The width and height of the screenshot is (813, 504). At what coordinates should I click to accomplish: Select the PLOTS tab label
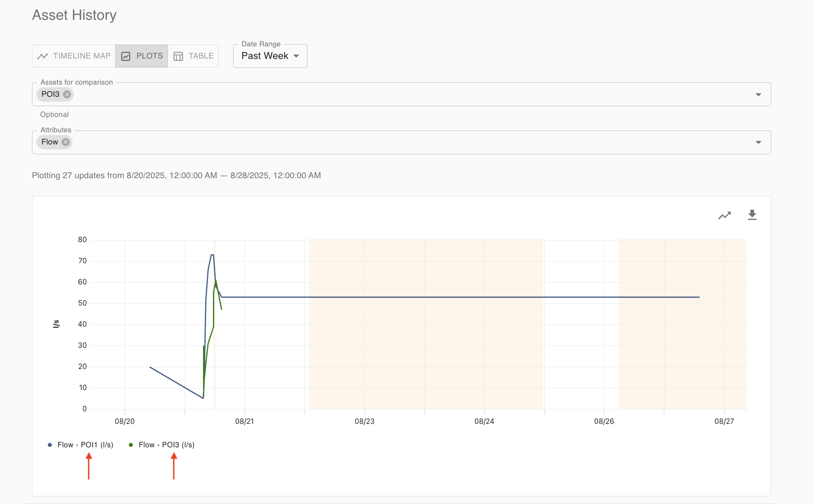pos(149,56)
